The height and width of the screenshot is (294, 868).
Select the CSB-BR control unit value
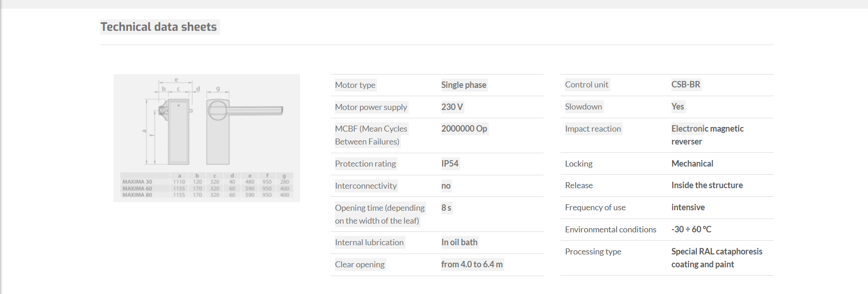686,85
